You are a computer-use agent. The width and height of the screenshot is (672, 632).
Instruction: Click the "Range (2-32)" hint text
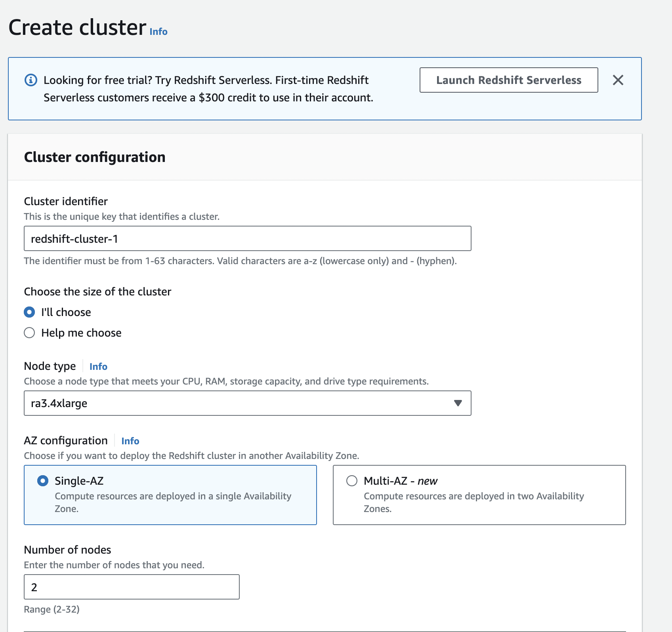tap(52, 609)
